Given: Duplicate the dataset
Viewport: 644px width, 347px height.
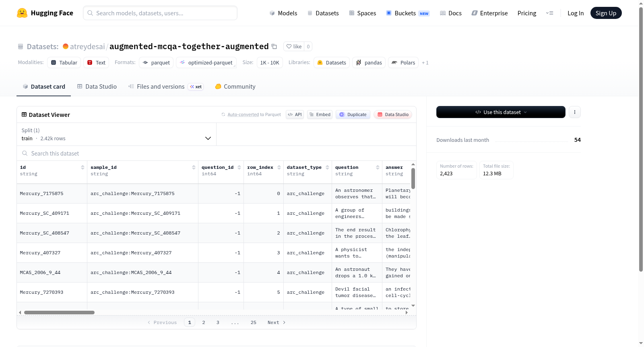Looking at the screenshot, I should [353, 114].
